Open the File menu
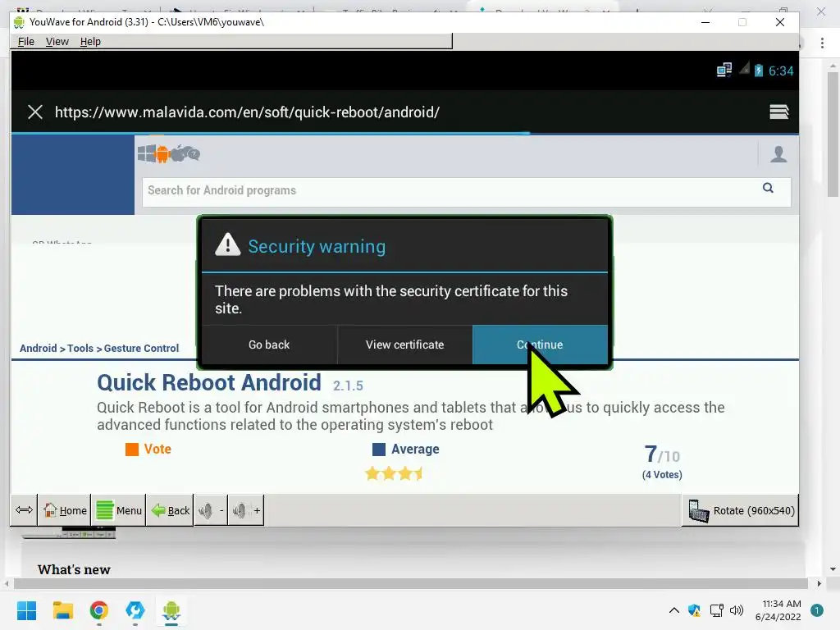The width and height of the screenshot is (840, 630). tap(25, 41)
